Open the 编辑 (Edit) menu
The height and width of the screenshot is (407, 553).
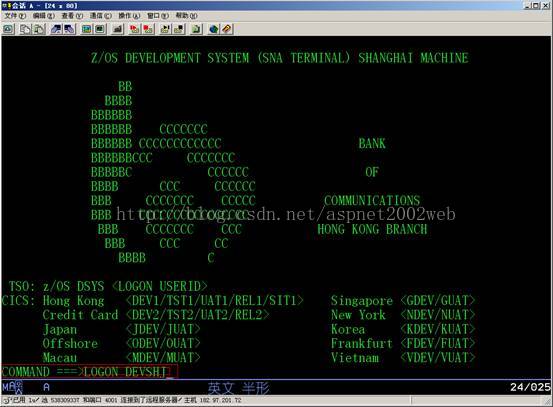pyautogui.click(x=44, y=16)
